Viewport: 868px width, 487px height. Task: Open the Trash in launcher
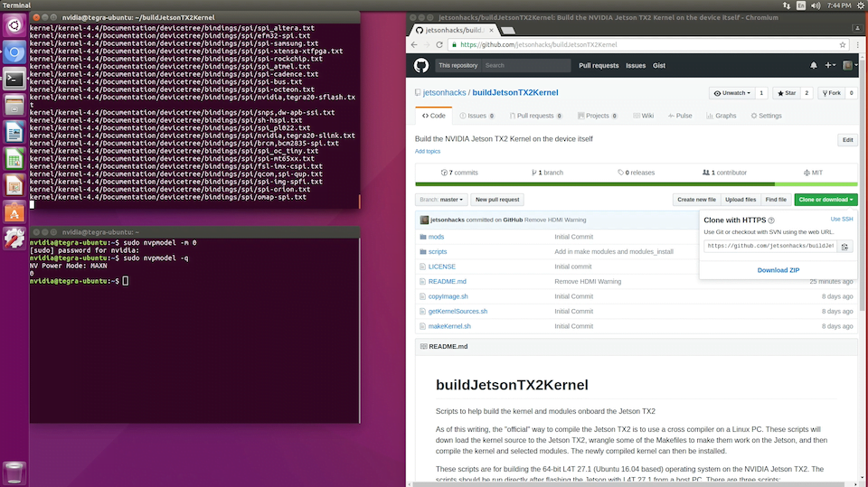14,473
